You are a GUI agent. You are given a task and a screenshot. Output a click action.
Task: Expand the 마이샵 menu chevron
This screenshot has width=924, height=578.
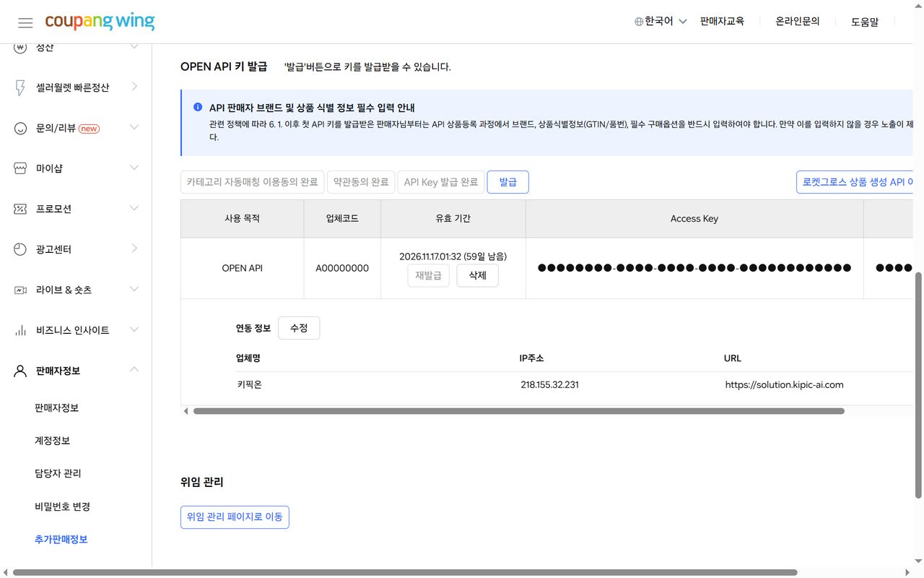[134, 168]
